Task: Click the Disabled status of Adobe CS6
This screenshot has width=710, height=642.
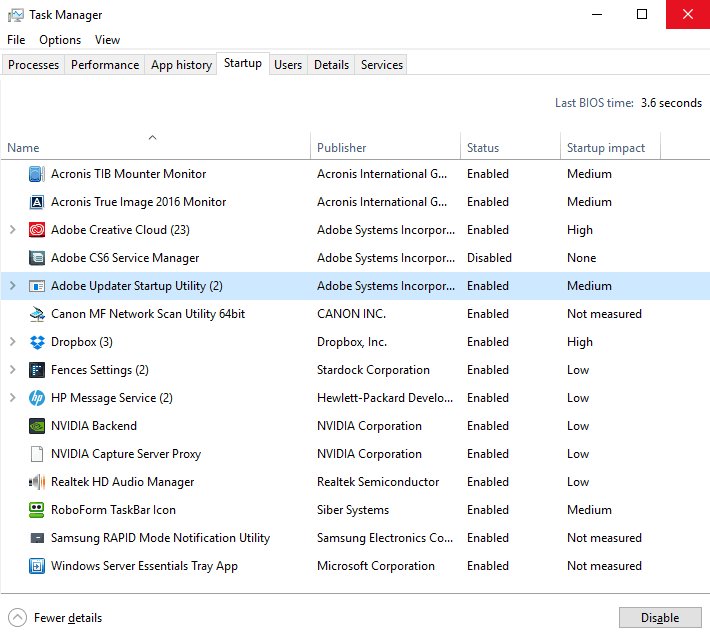Action: click(489, 258)
